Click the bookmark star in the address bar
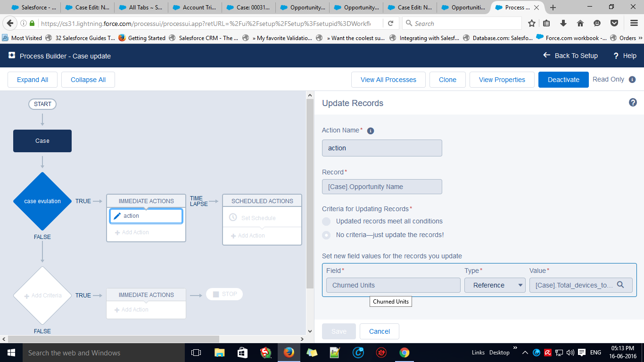Viewport: 644px width, 362px height. click(x=531, y=23)
